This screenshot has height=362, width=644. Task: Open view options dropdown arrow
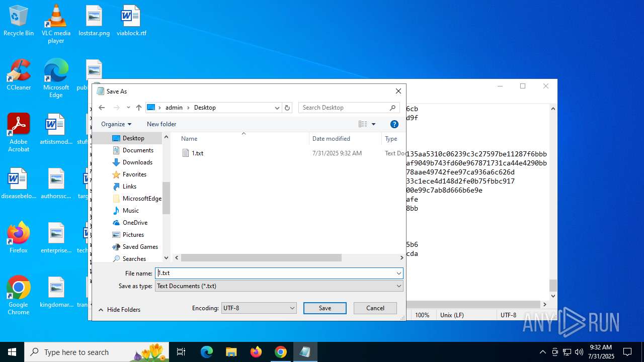point(373,124)
